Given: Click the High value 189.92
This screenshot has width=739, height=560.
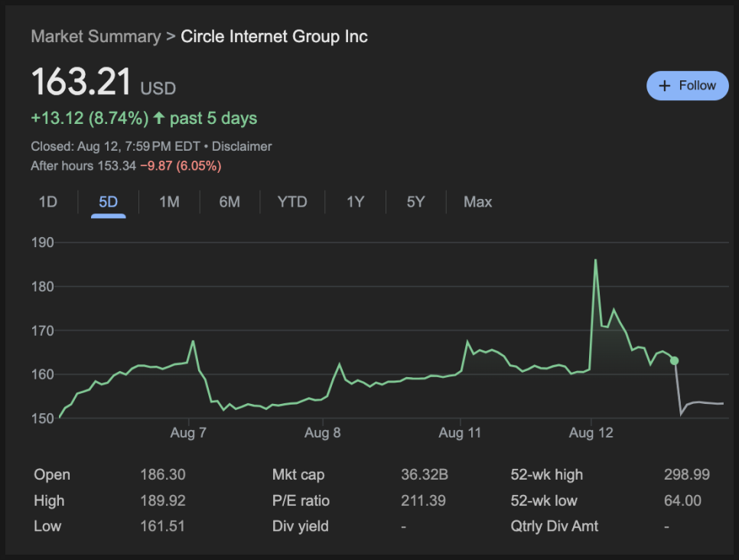Looking at the screenshot, I should (163, 500).
